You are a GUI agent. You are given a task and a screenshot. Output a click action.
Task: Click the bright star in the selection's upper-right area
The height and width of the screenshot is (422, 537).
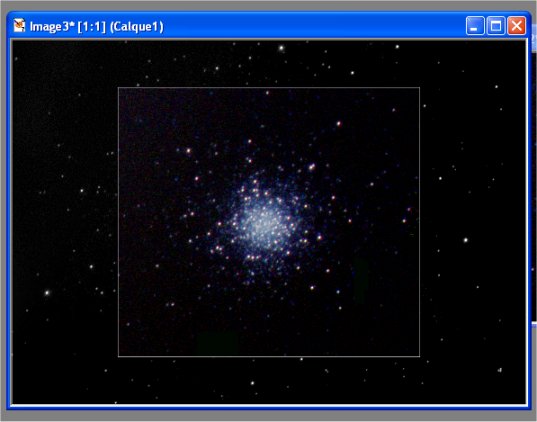tap(339, 123)
